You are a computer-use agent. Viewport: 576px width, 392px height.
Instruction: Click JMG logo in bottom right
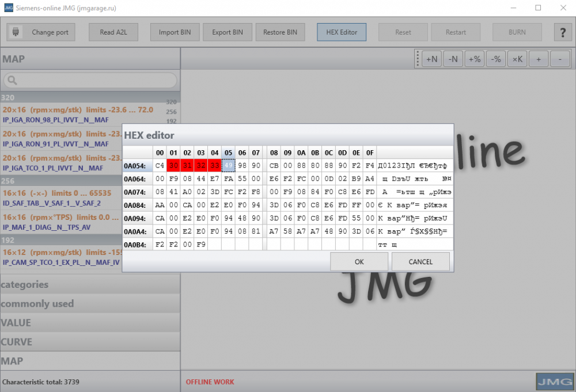pos(555,382)
